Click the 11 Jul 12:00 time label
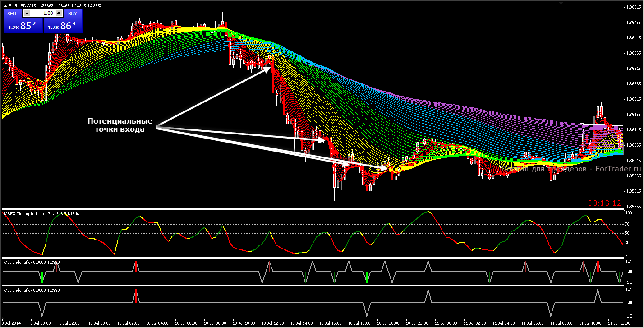The height and width of the screenshot is (328, 644). (619, 323)
